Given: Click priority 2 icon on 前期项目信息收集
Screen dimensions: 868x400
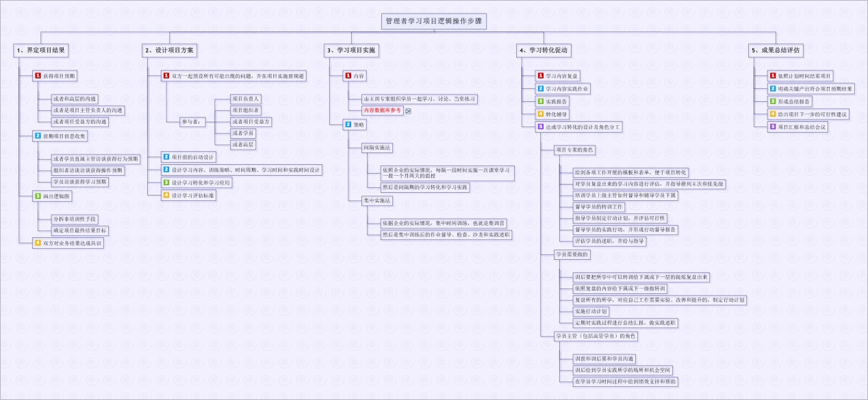Looking at the screenshot, I should tap(38, 136).
